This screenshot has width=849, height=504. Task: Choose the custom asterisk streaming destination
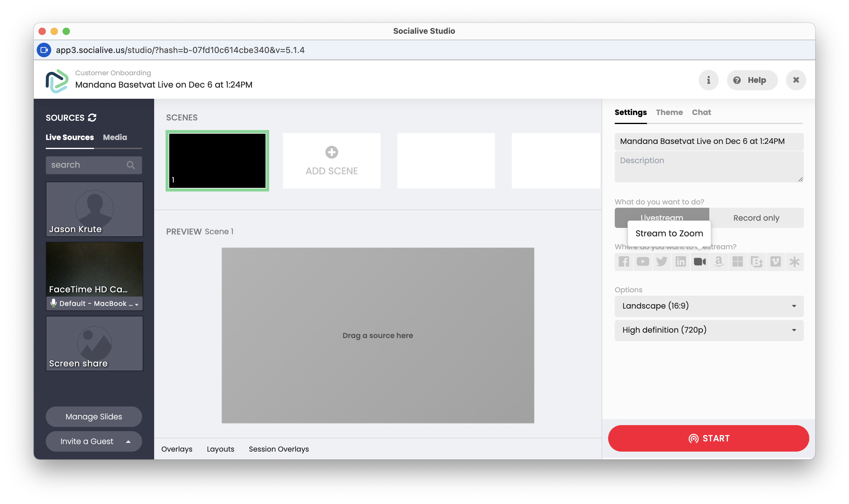[x=794, y=262]
